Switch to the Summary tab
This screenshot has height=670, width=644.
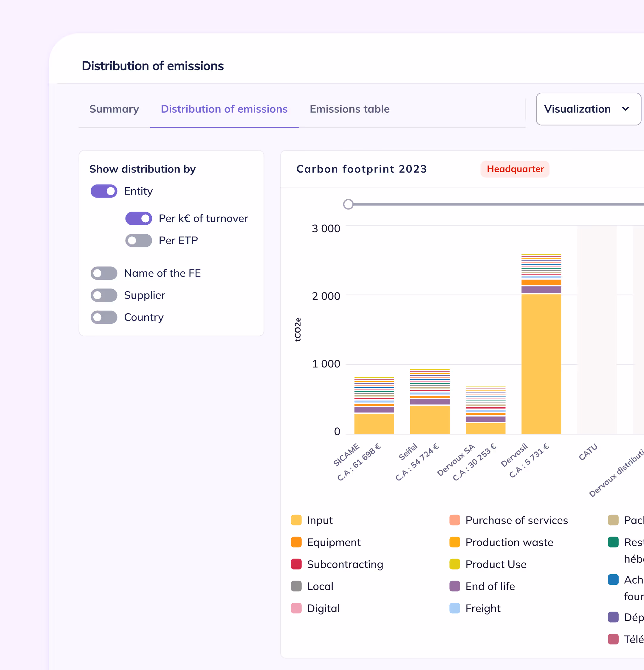(x=114, y=109)
